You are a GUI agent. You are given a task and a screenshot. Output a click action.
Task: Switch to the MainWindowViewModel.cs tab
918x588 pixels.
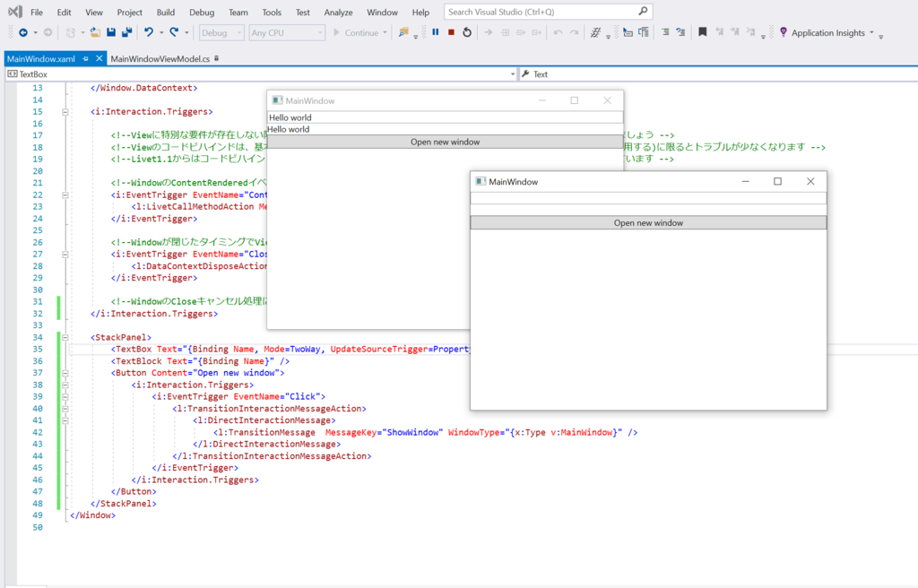click(x=160, y=58)
